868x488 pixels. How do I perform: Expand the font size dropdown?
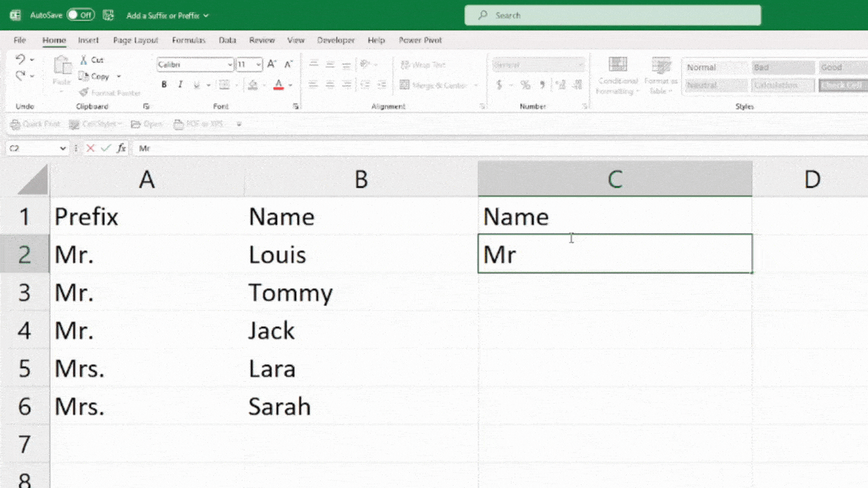[x=257, y=64]
